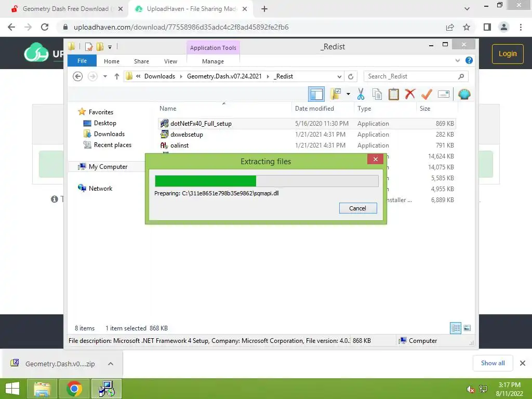The width and height of the screenshot is (532, 399).
Task: Click the Copy icon in toolbar
Action: tap(377, 94)
